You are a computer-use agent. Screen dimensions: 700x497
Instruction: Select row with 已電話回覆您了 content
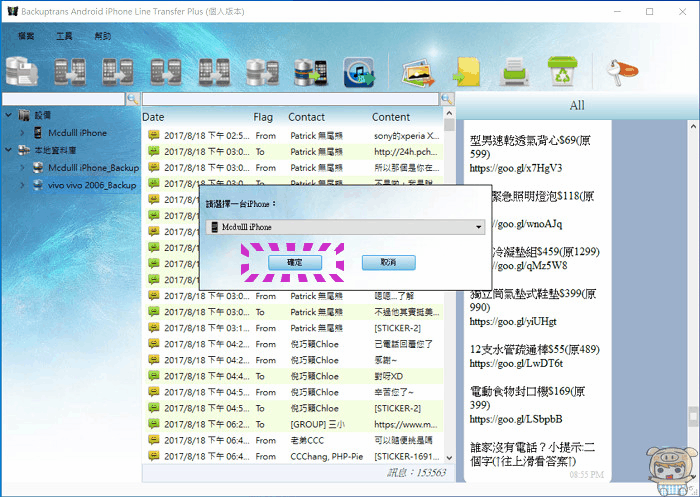coord(294,344)
